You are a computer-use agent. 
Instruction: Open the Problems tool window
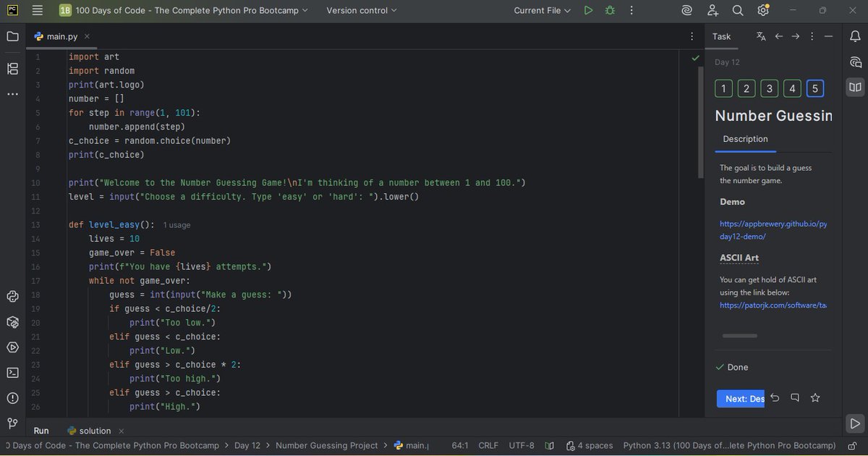12,398
